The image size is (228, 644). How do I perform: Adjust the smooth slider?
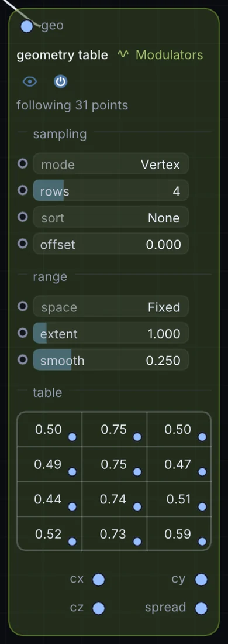pos(110,361)
